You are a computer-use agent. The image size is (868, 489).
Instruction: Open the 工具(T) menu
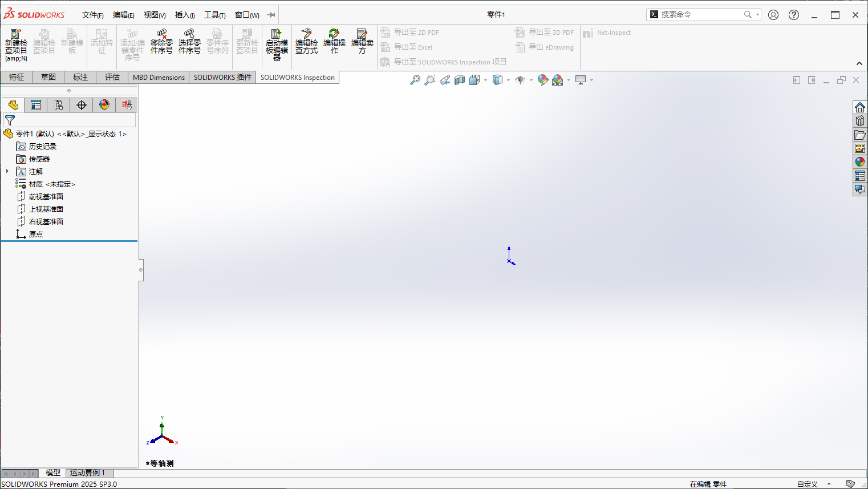pos(215,15)
